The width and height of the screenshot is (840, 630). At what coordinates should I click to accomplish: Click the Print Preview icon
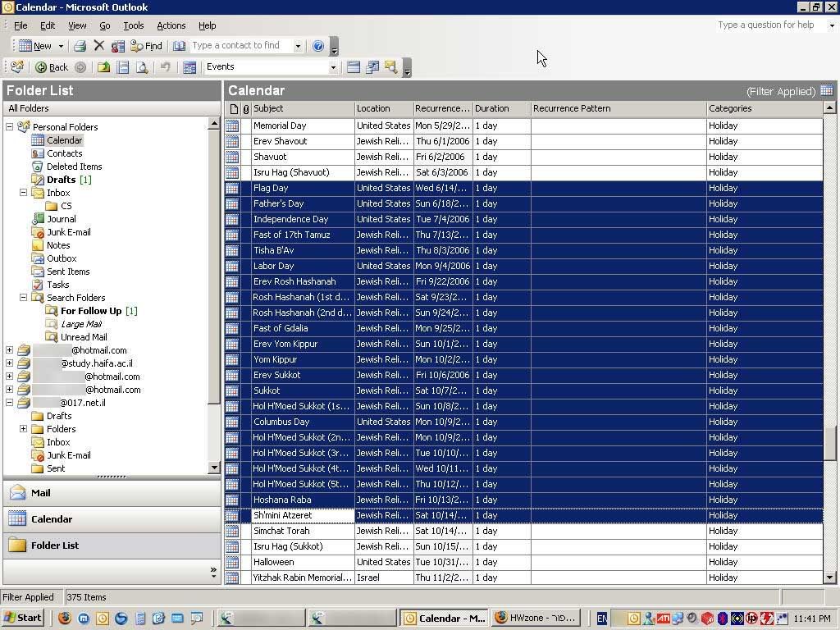point(142,67)
